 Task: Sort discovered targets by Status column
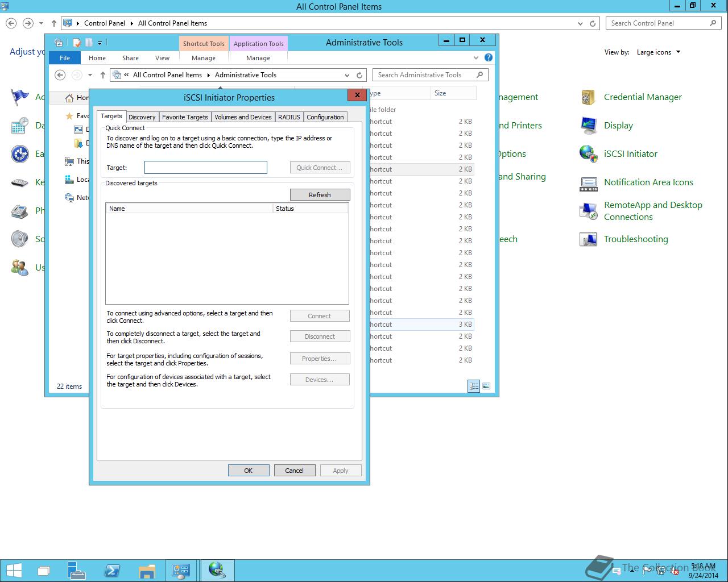(x=311, y=209)
